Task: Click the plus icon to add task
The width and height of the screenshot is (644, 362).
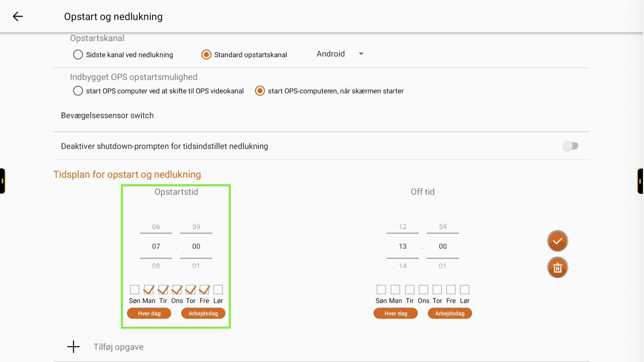Action: tap(74, 347)
